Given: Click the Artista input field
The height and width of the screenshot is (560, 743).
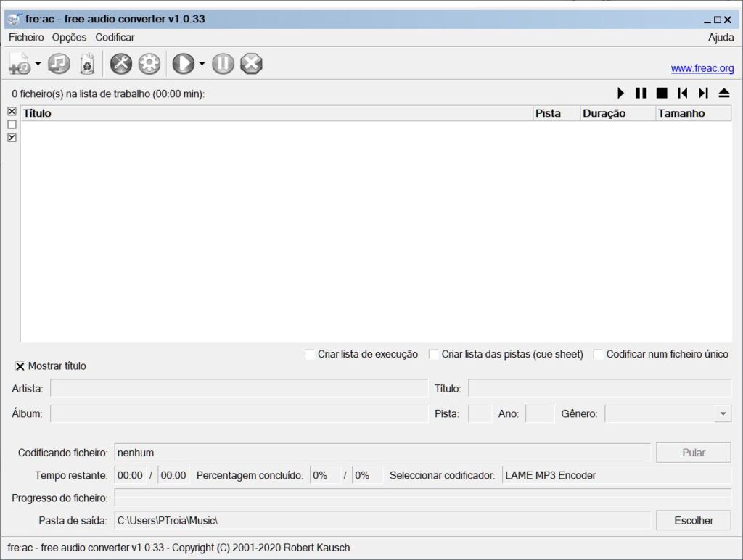Looking at the screenshot, I should (x=239, y=388).
